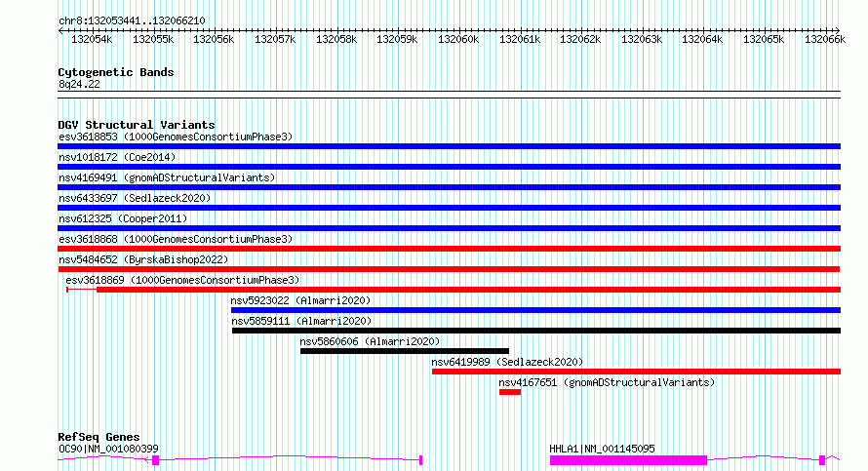868x471 pixels.
Task: Click the ruler's left arrow end
Action: 60,30
